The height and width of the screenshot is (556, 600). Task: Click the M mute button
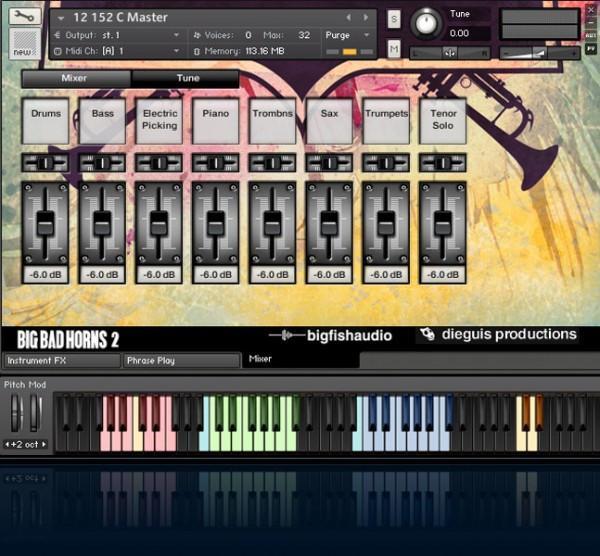click(394, 48)
